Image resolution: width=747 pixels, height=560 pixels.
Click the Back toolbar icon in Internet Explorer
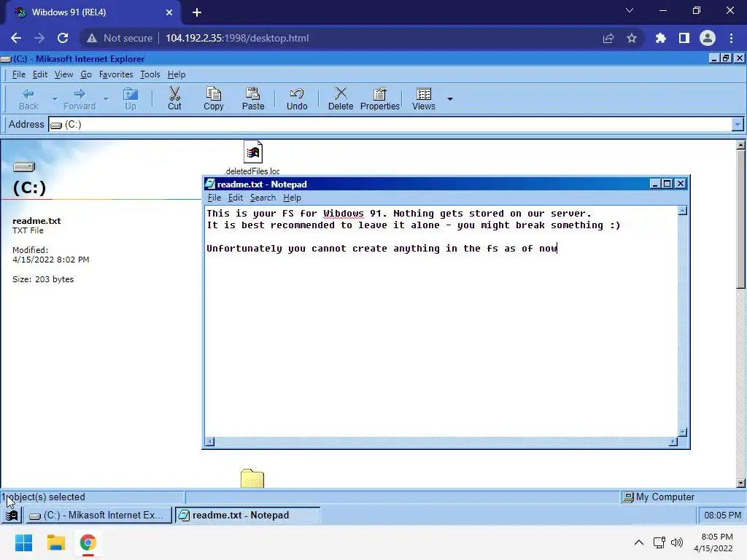(x=28, y=99)
